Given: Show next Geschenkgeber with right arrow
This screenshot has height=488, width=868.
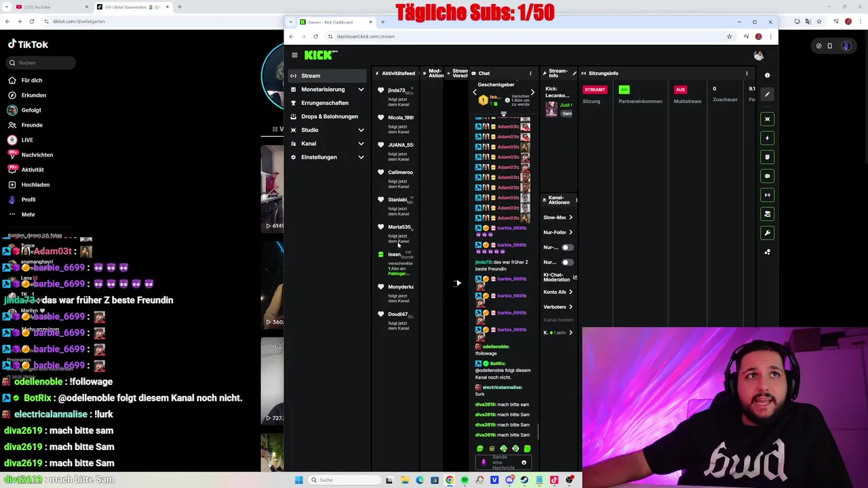Looking at the screenshot, I should coord(532,92).
